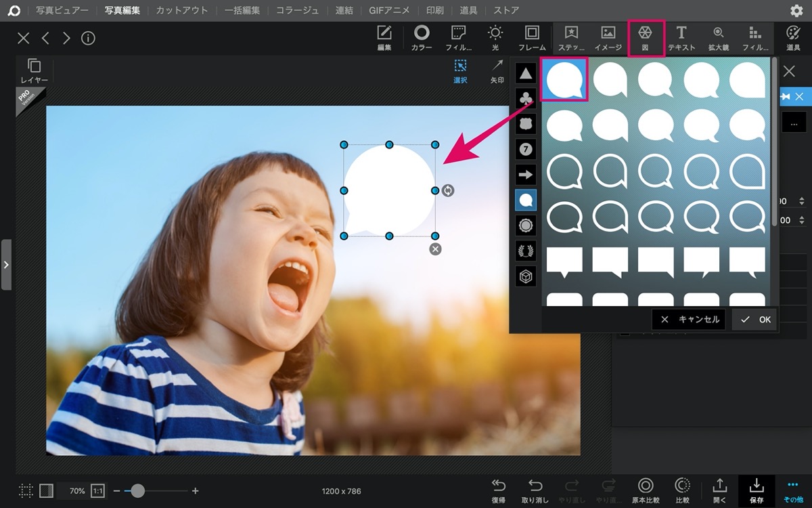Select the テキスト text tool
Viewport: 812px width, 508px height.
(x=681, y=38)
